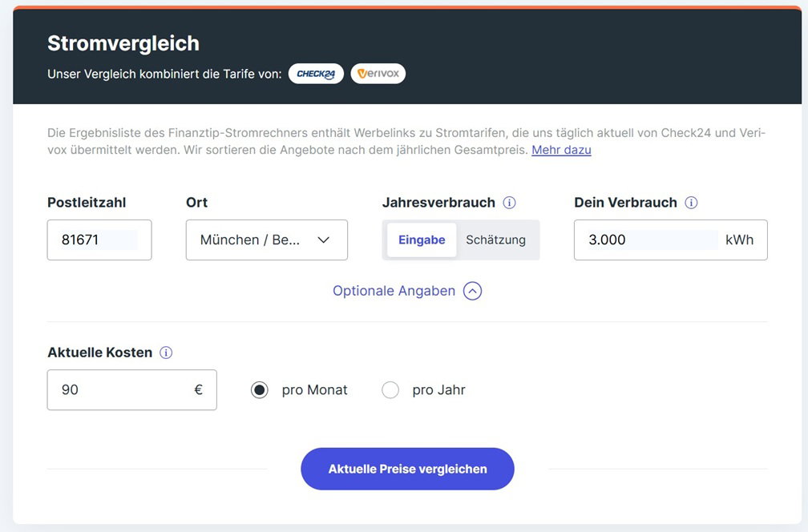Image resolution: width=808 pixels, height=532 pixels.
Task: Switch consumption mode to Schätzung
Action: point(495,240)
